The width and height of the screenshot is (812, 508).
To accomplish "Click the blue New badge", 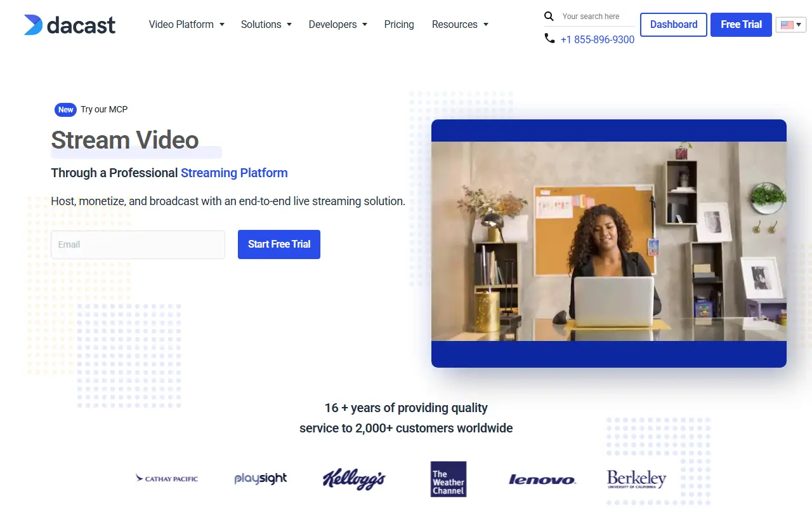I will coord(66,110).
